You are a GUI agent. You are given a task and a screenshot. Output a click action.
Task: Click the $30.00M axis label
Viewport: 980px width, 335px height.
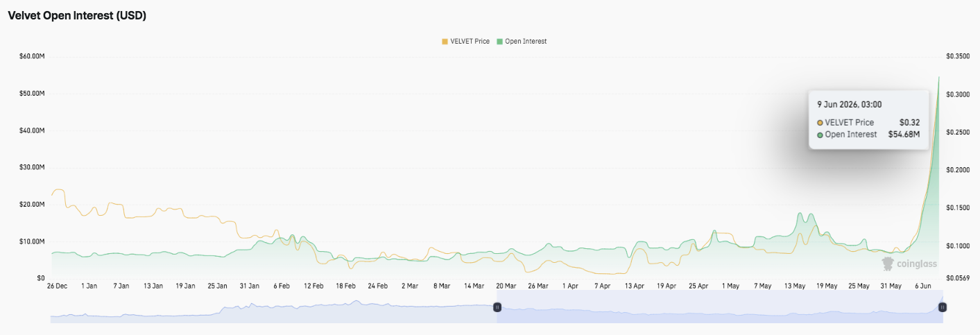(x=33, y=167)
